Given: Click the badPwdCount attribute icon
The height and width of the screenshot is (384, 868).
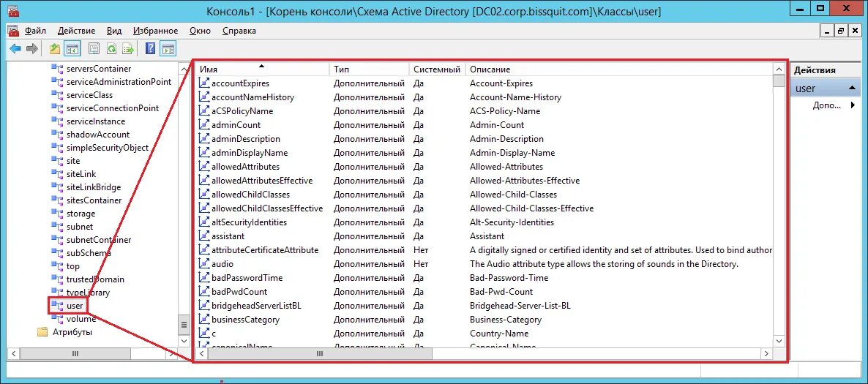Looking at the screenshot, I should click(x=203, y=292).
